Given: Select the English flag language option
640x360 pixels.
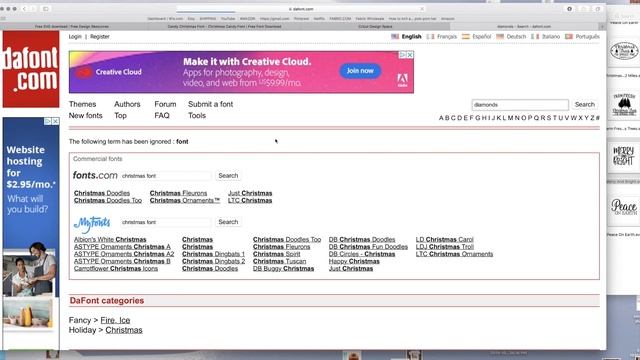Looking at the screenshot, I should [406, 36].
